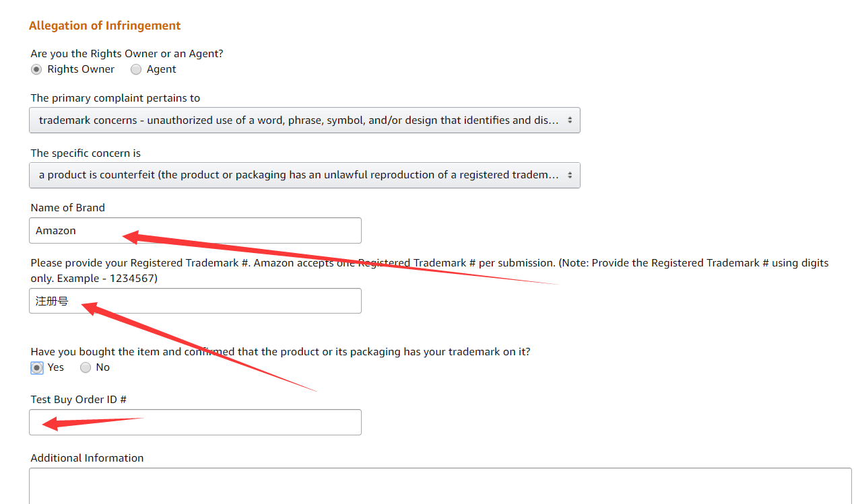Click the arrow icon on the trademark concerns dropdown

pyautogui.click(x=570, y=120)
